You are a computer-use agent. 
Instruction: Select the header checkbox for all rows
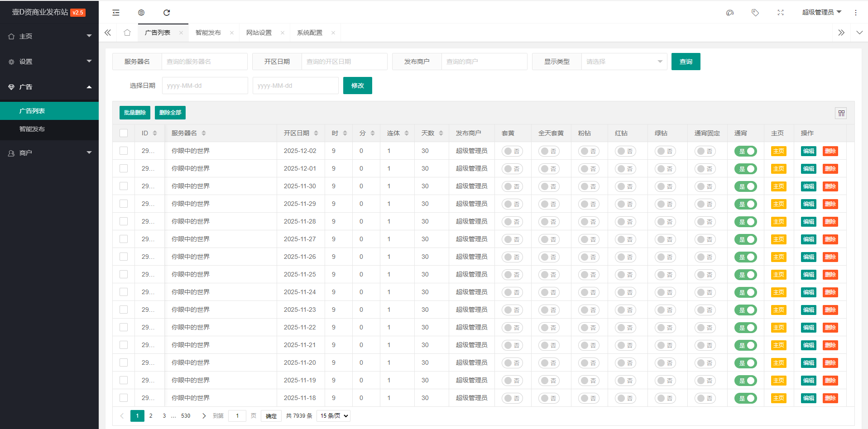[124, 133]
